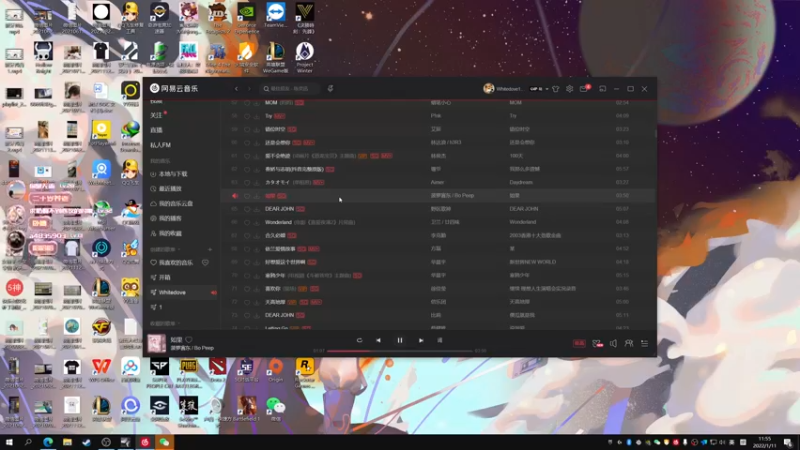Screen dimensions: 800x450
Task: Click artist Pink in the list
Action: point(435,116)
